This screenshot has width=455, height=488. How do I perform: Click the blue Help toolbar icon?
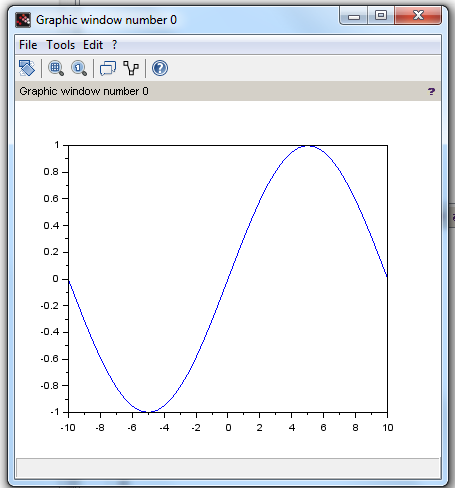160,68
